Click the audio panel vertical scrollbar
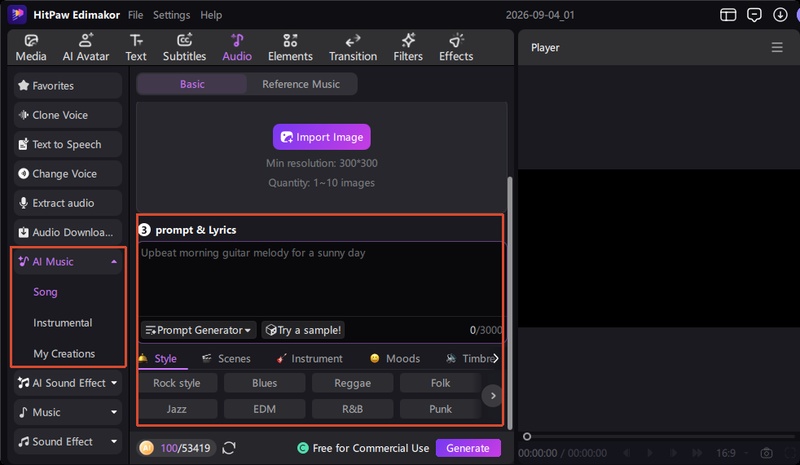The width and height of the screenshot is (800, 465). pos(509,301)
